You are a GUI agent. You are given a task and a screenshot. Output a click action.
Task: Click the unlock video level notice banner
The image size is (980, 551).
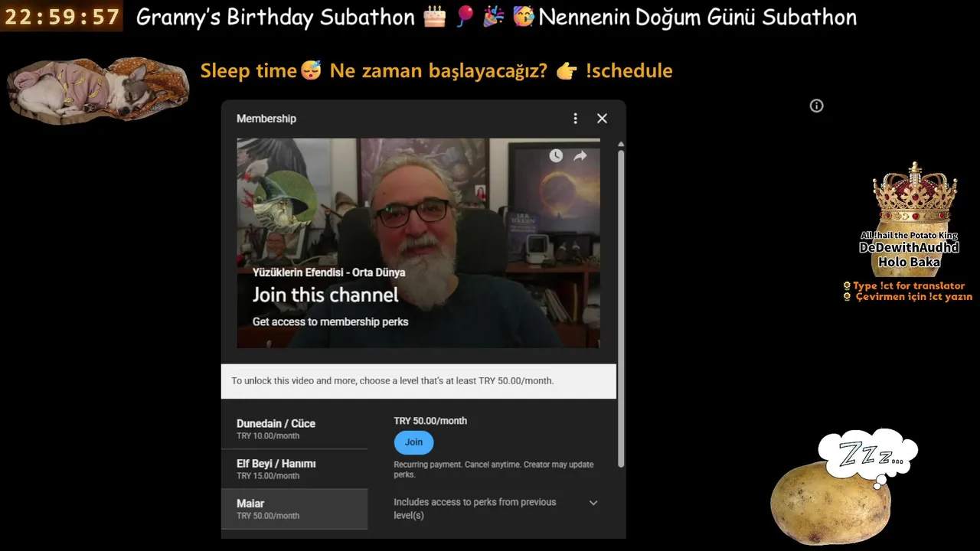tap(418, 381)
